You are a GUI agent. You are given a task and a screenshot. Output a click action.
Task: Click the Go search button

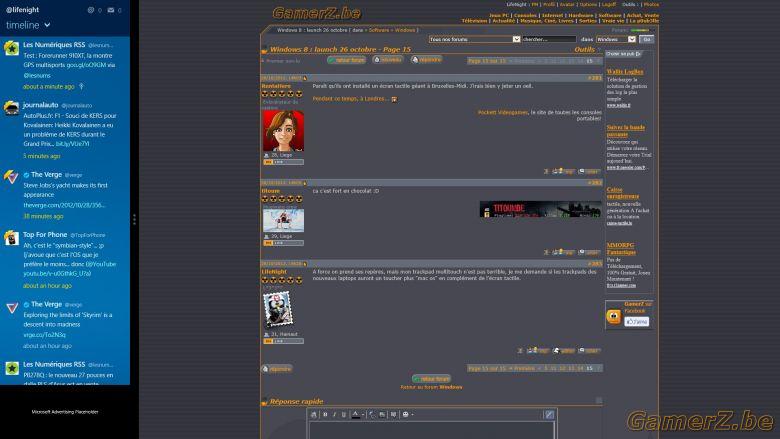(647, 39)
